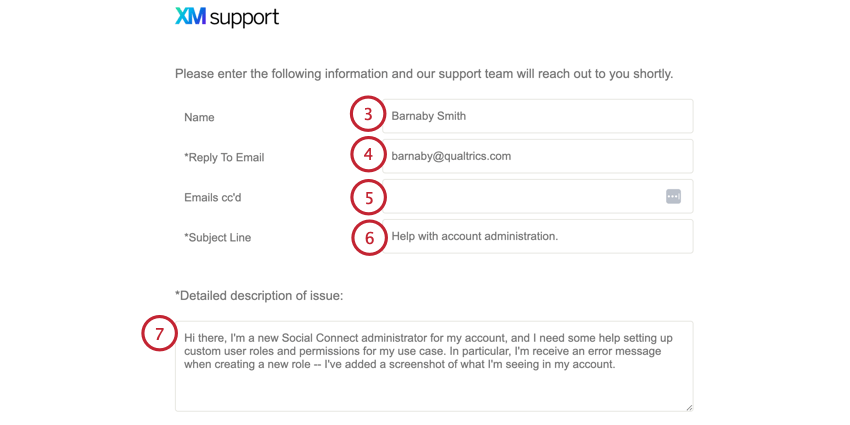
Task: Click the "support" text beside the logo
Action: click(x=244, y=18)
